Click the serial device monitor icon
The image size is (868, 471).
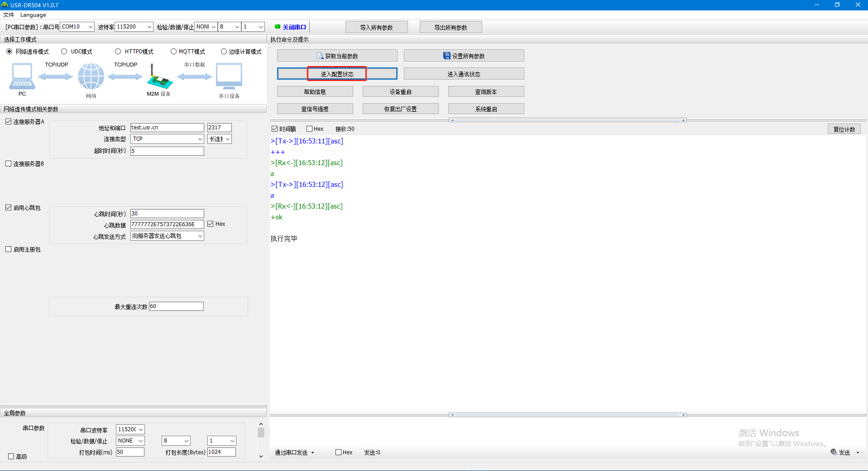point(229,76)
